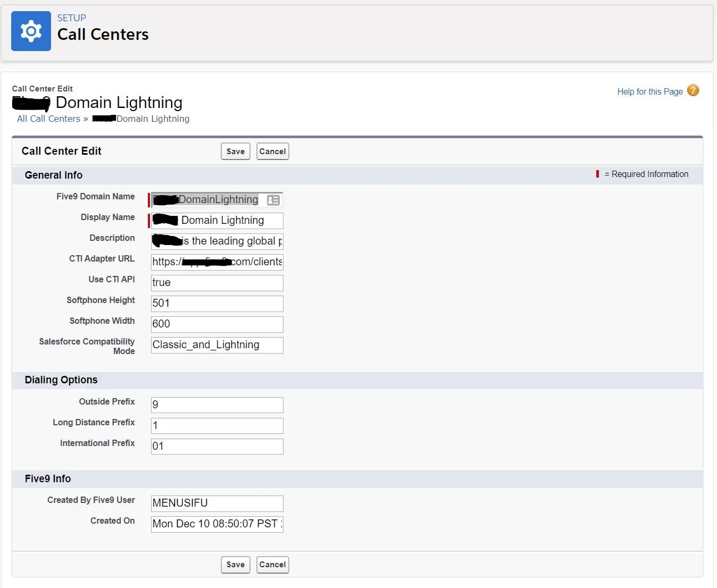The image size is (717, 588).
Task: Click the top Save button
Action: [236, 152]
